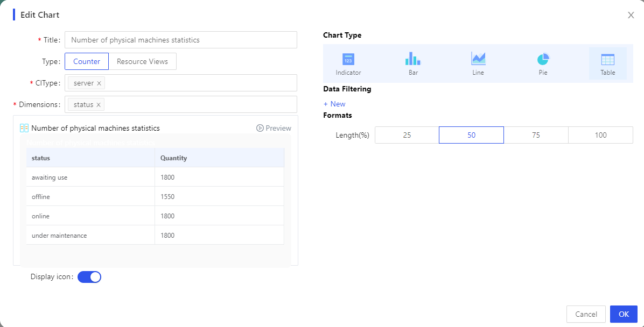The image size is (644, 327).
Task: Open the Dimensions selection field
Action: [x=181, y=104]
